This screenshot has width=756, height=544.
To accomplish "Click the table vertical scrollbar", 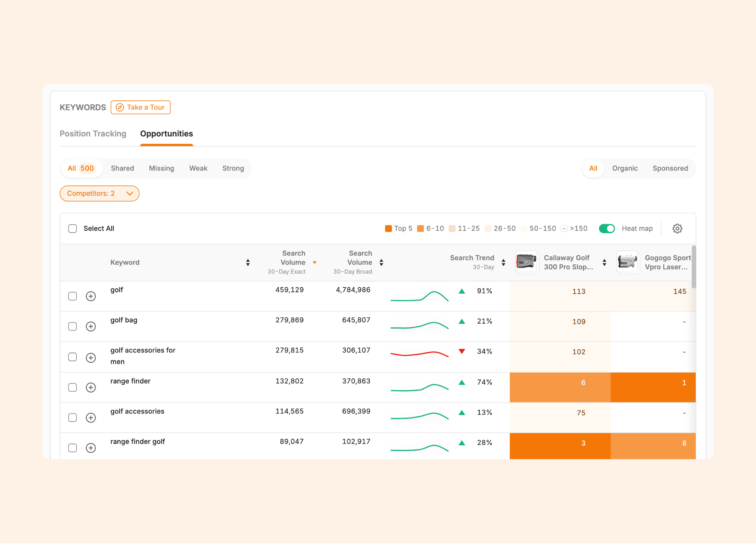I will (694, 267).
